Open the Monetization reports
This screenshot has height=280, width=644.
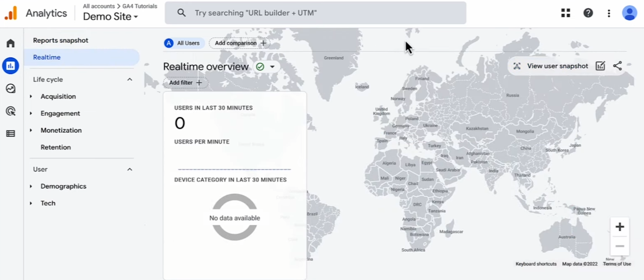point(61,130)
